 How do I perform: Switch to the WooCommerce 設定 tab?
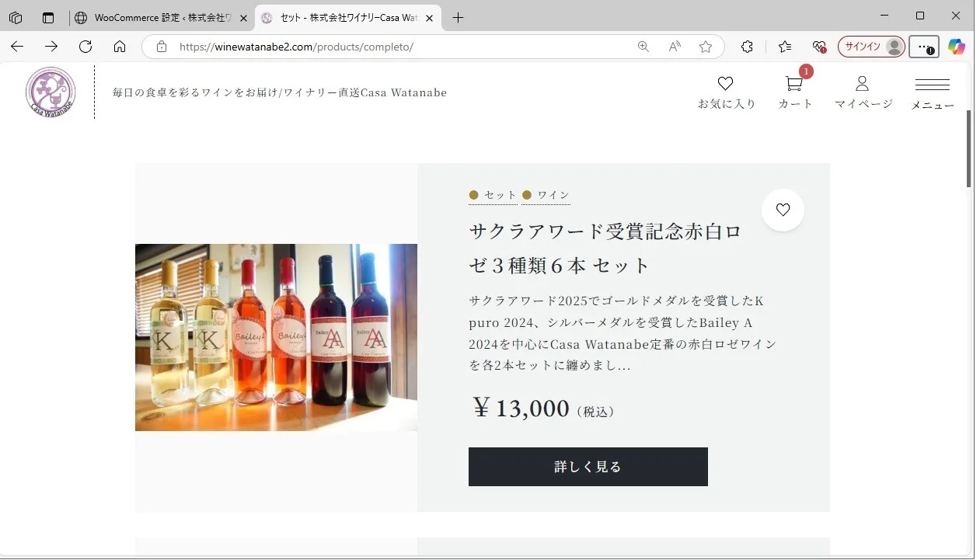pos(162,17)
